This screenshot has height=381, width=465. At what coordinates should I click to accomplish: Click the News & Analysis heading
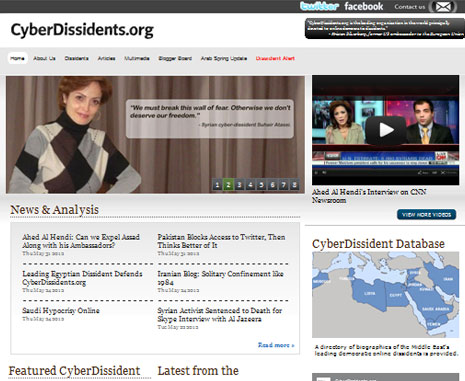click(x=54, y=210)
